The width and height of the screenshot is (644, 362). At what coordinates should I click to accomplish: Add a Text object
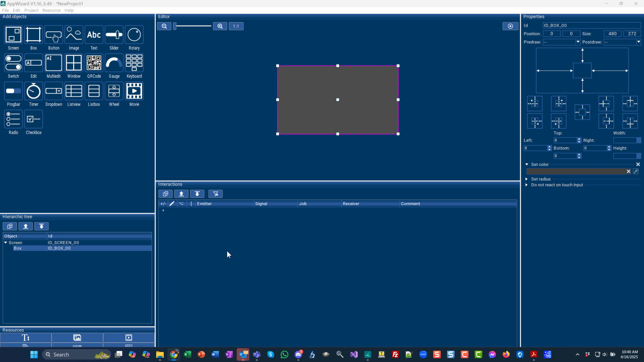click(94, 35)
